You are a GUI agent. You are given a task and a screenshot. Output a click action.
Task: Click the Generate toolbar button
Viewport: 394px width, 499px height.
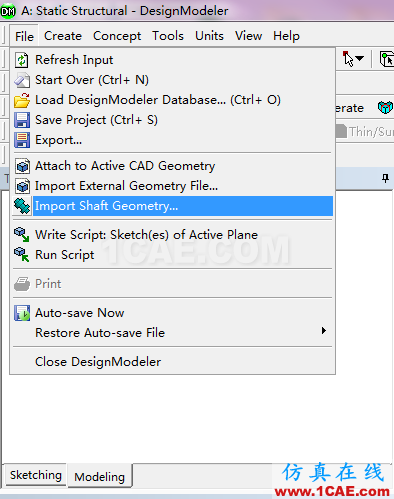[x=349, y=108]
